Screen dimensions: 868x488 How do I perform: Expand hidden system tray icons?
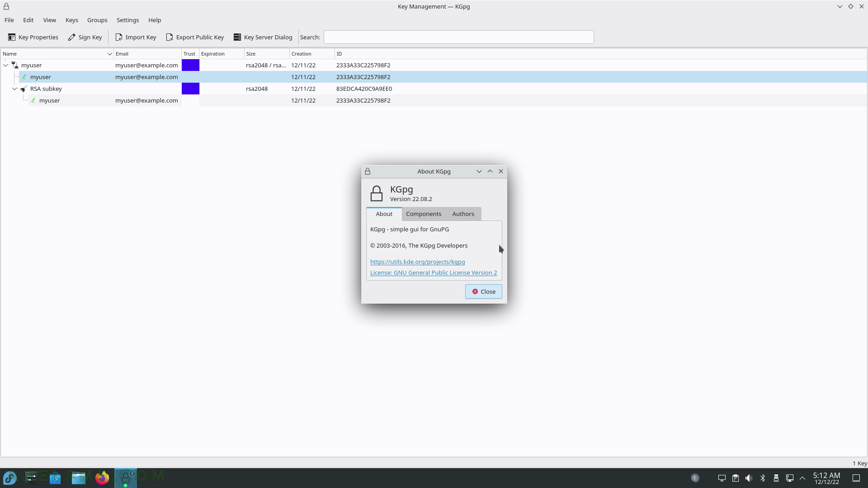pos(802,478)
